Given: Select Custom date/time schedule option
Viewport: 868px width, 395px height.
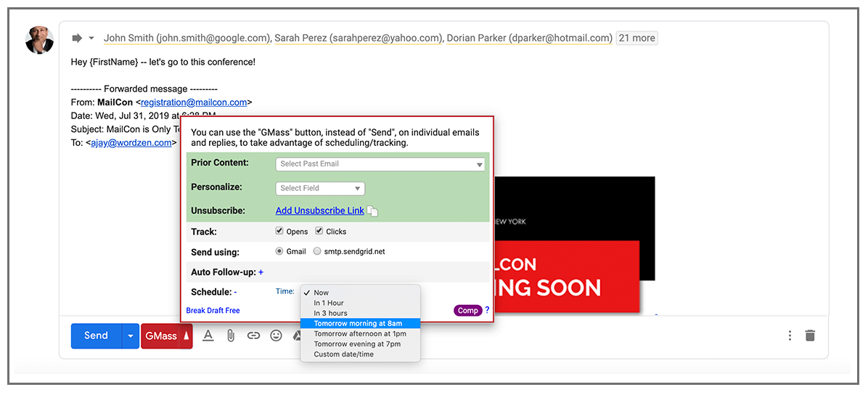Looking at the screenshot, I should pyautogui.click(x=344, y=354).
